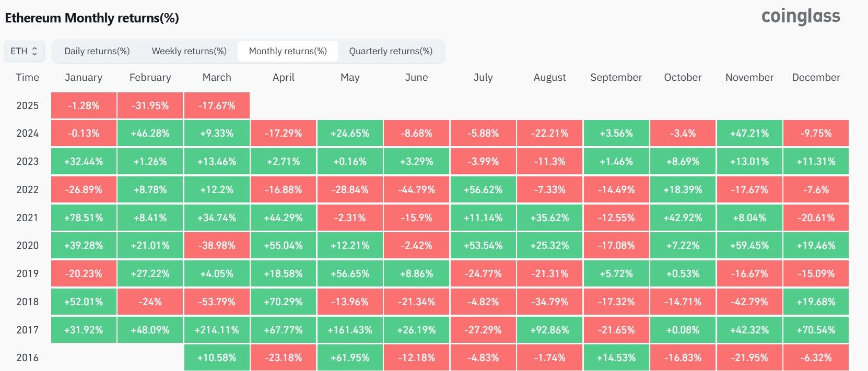Click the 2021 January +78.51% cell
The height and width of the screenshot is (371, 868).
84,218
